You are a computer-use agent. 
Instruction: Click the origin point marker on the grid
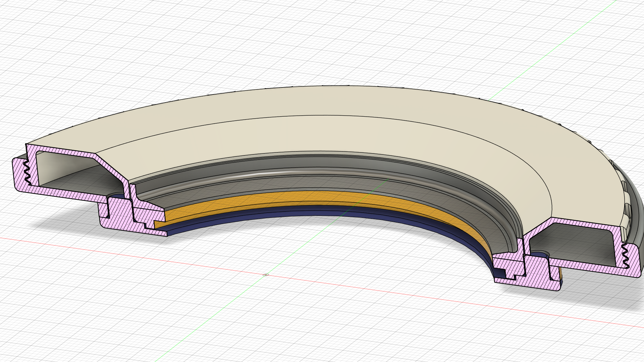coord(266,275)
